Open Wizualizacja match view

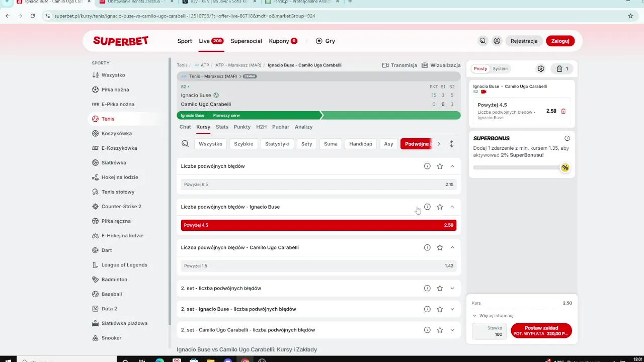click(x=441, y=65)
